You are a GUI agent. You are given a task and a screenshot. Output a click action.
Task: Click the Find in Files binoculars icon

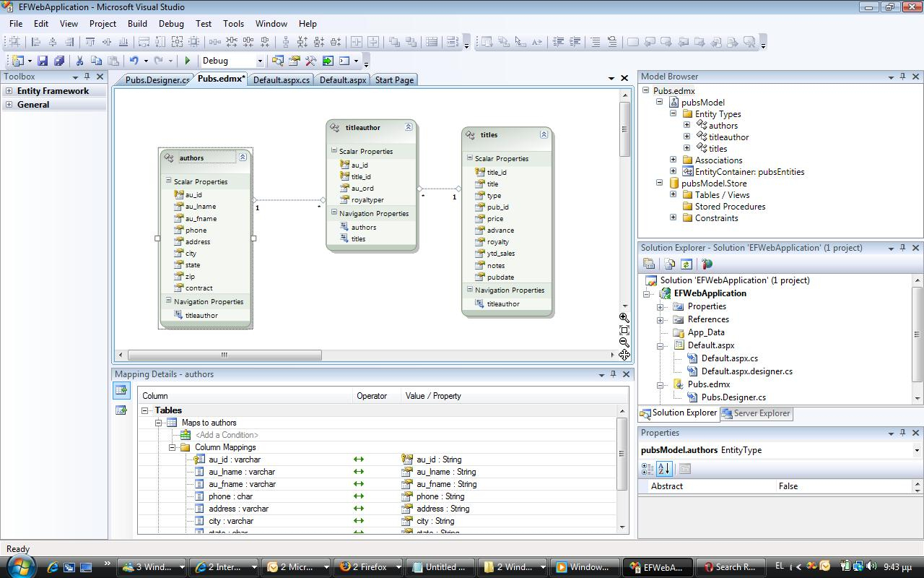278,61
